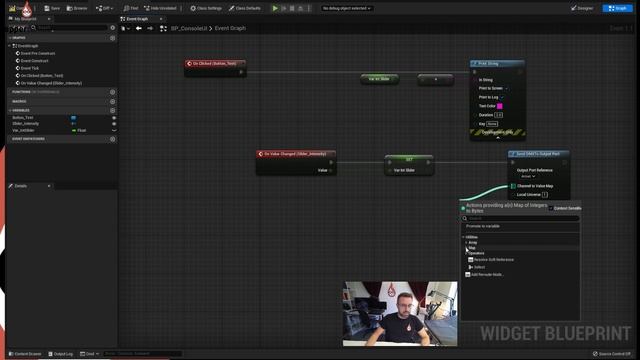Click Event Graph in the breadcrumb
640x360 pixels.
(230, 28)
